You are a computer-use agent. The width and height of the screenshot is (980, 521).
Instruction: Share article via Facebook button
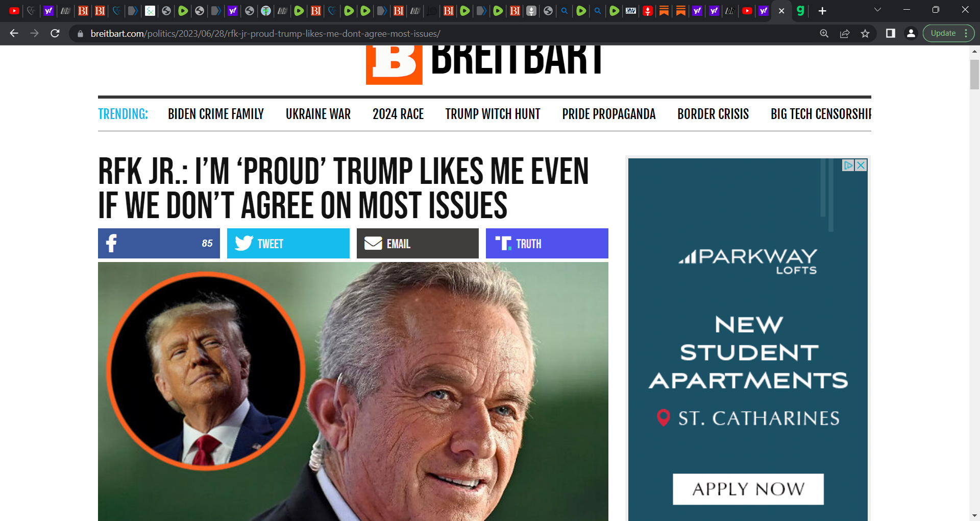[159, 243]
